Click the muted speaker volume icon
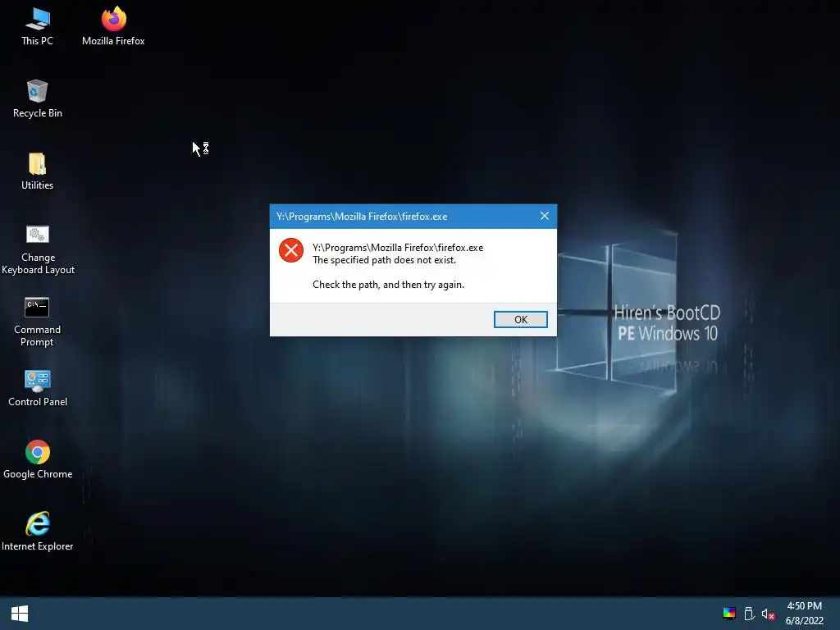Viewport: 840px width, 630px height. tap(768, 614)
